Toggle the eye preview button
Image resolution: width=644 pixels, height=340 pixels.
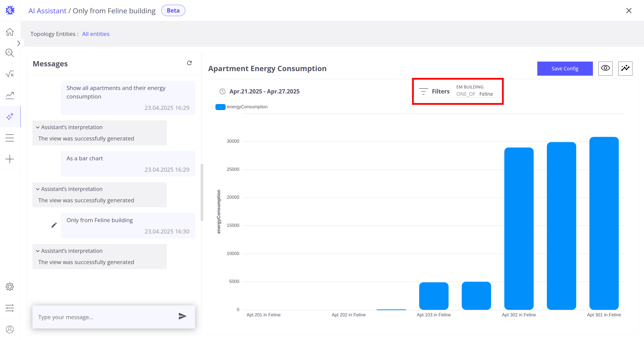[x=605, y=68]
